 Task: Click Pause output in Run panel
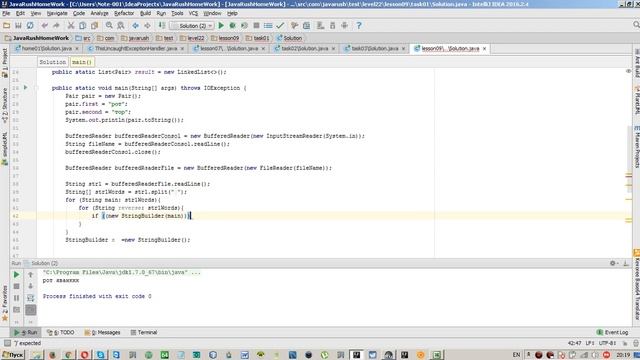click(16, 298)
